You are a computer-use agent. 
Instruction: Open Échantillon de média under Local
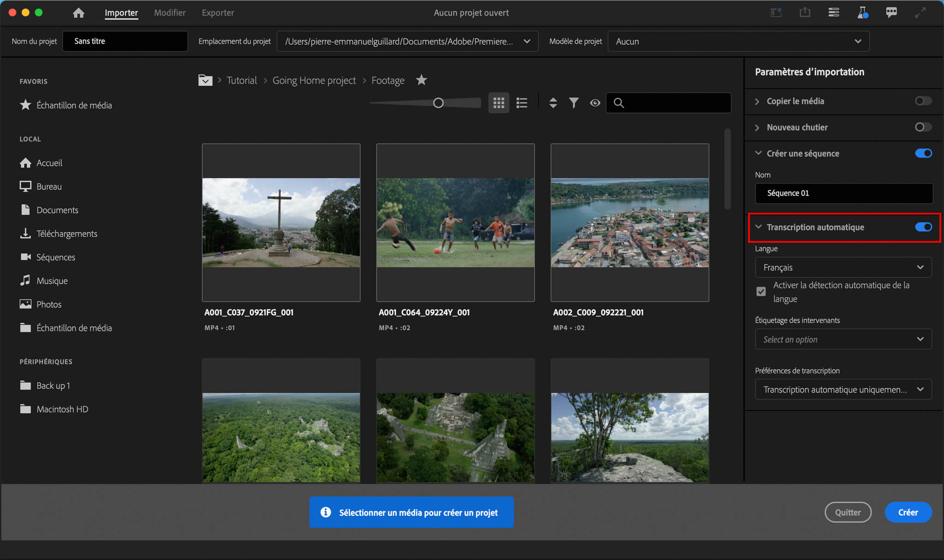65,328
